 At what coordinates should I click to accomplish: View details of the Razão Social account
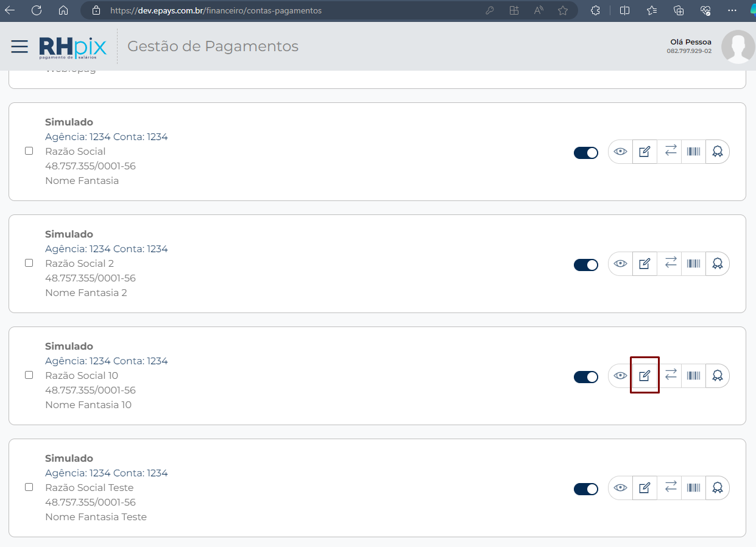click(620, 152)
